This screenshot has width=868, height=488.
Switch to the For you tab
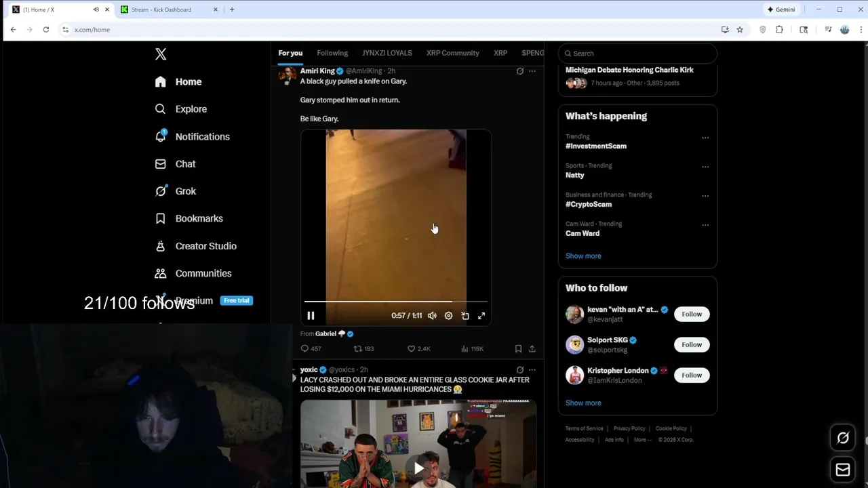click(x=290, y=53)
